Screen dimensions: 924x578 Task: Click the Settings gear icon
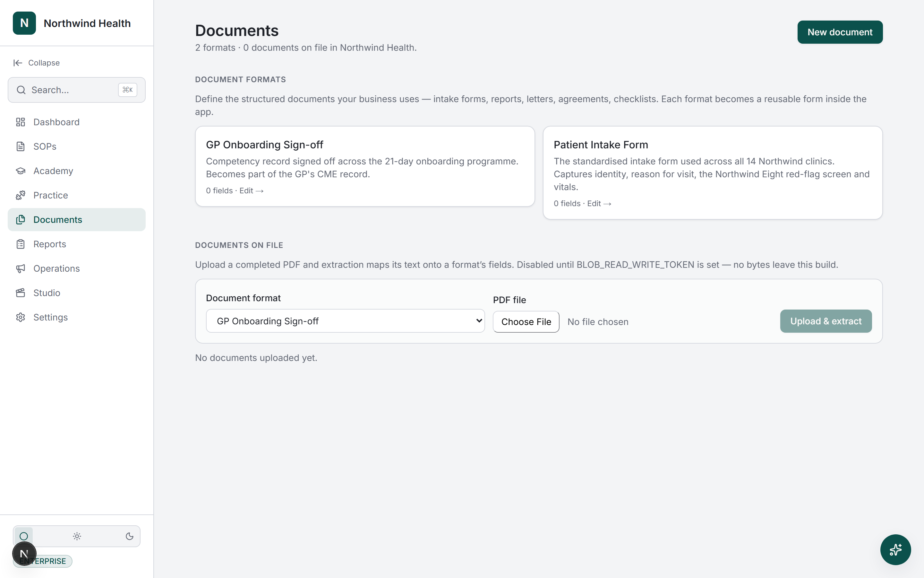coord(21,317)
